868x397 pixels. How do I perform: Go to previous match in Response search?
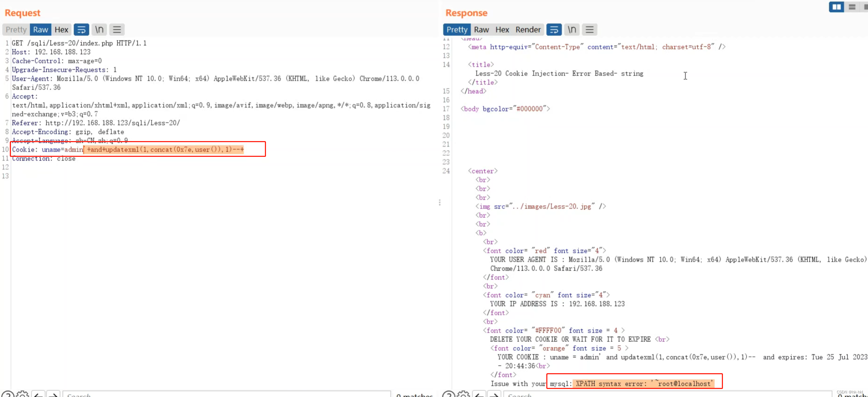(479, 395)
